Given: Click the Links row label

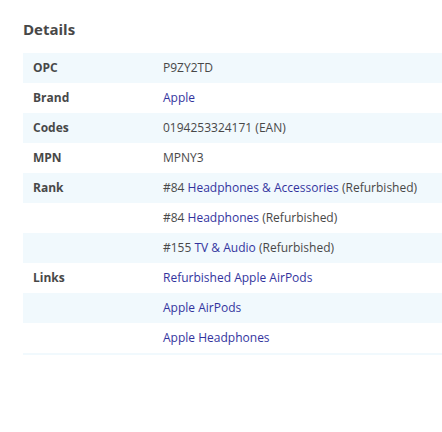Looking at the screenshot, I should (x=49, y=278).
